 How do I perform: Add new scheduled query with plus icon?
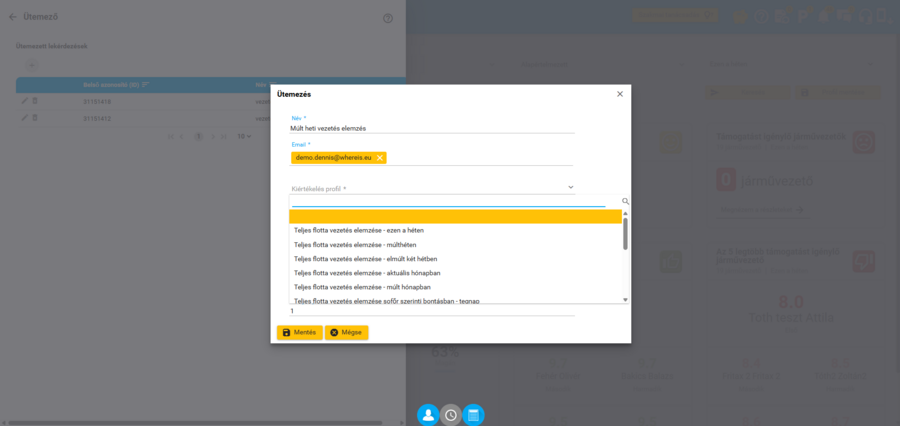click(x=32, y=65)
